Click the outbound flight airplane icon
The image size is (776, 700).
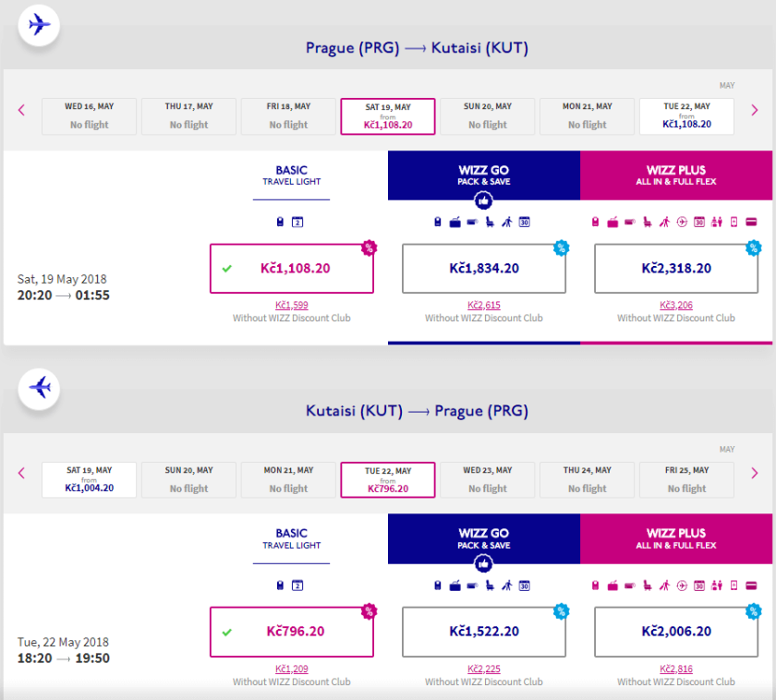pyautogui.click(x=39, y=24)
